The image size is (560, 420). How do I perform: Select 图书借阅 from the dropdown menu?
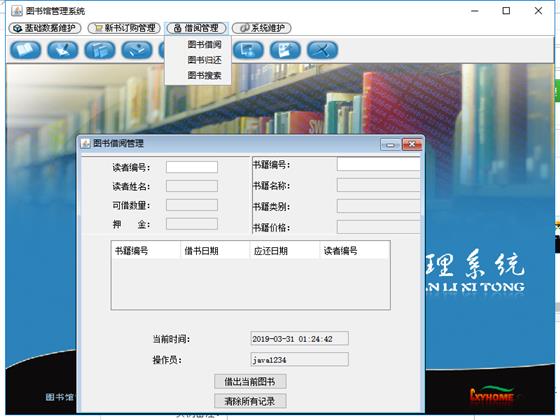tap(204, 45)
